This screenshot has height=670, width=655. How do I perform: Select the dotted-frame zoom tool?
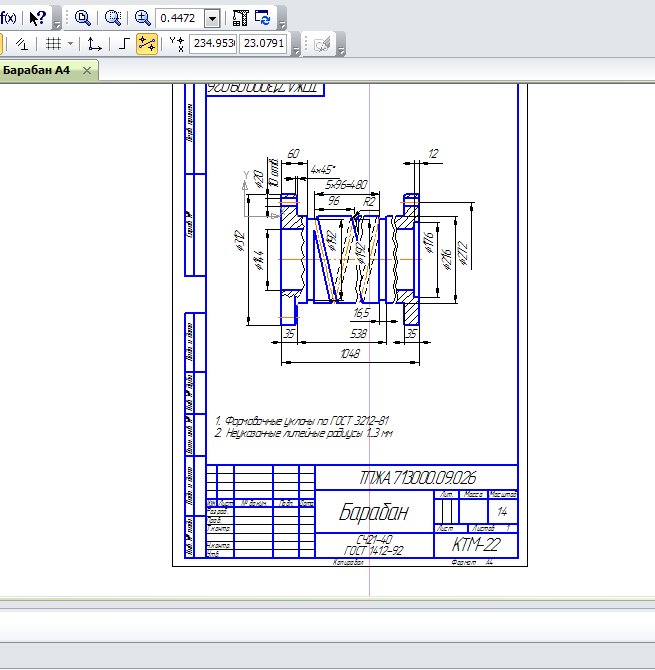(x=113, y=18)
